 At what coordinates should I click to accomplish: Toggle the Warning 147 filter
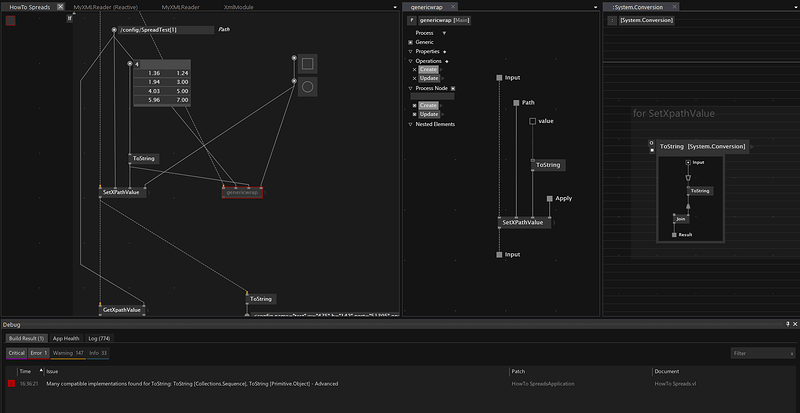(68, 353)
